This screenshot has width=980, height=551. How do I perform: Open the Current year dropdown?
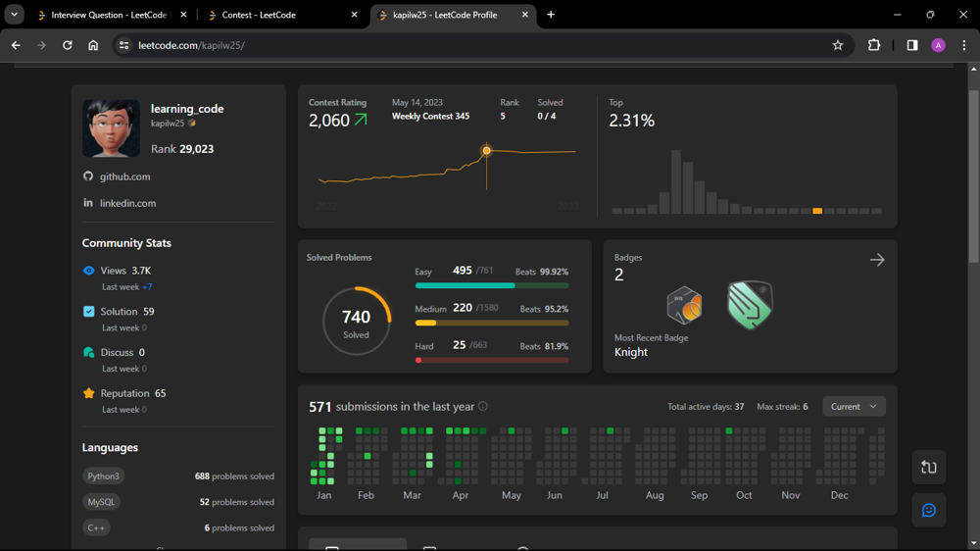[854, 407]
